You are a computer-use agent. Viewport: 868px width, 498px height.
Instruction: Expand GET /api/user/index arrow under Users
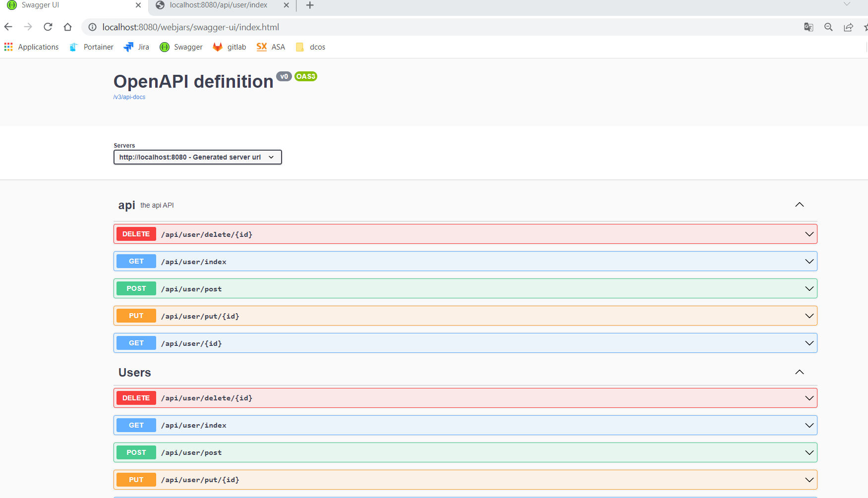pyautogui.click(x=810, y=425)
